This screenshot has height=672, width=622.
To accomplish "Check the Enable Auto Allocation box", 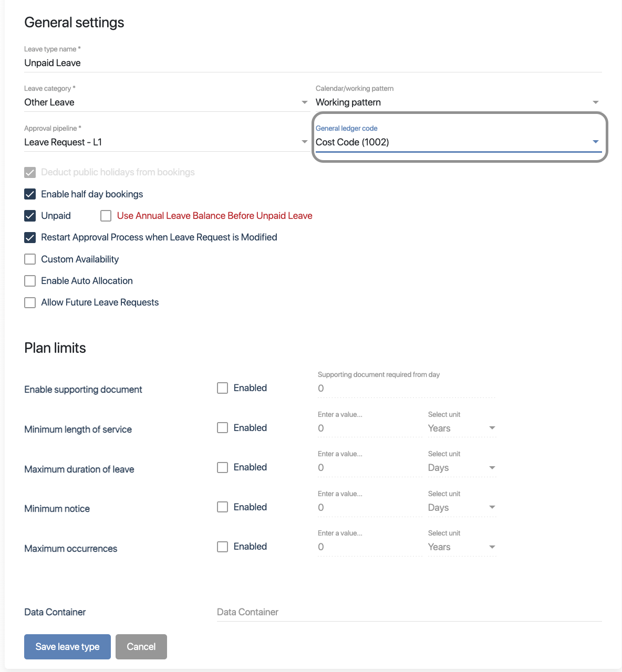I will (30, 281).
